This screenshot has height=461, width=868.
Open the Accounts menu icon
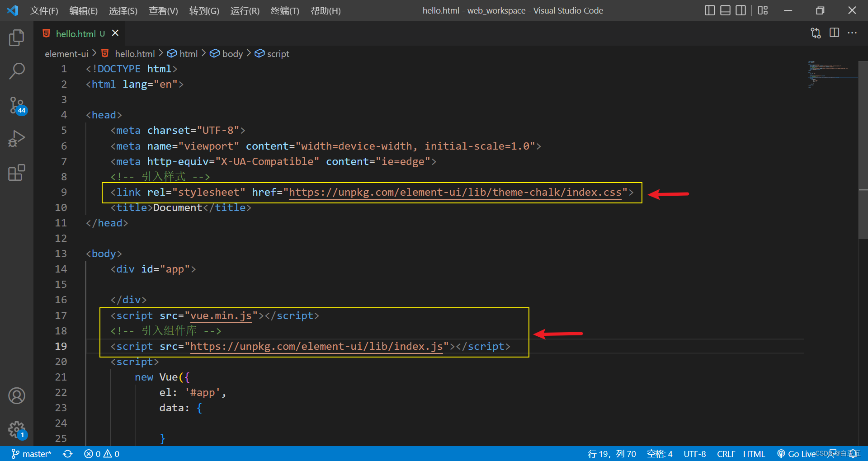(17, 396)
